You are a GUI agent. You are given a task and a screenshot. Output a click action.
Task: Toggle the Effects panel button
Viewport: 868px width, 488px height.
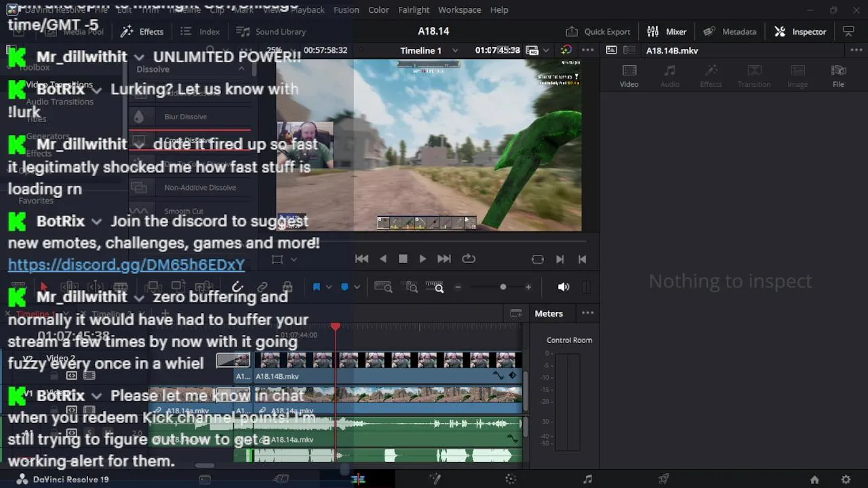(142, 31)
